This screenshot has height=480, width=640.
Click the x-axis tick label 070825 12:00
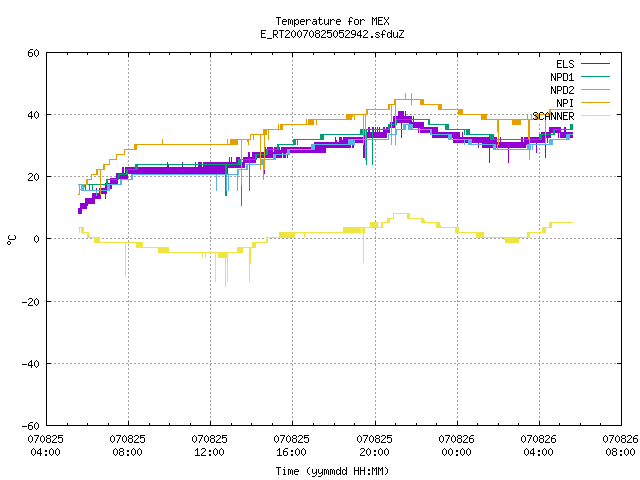coord(210,446)
